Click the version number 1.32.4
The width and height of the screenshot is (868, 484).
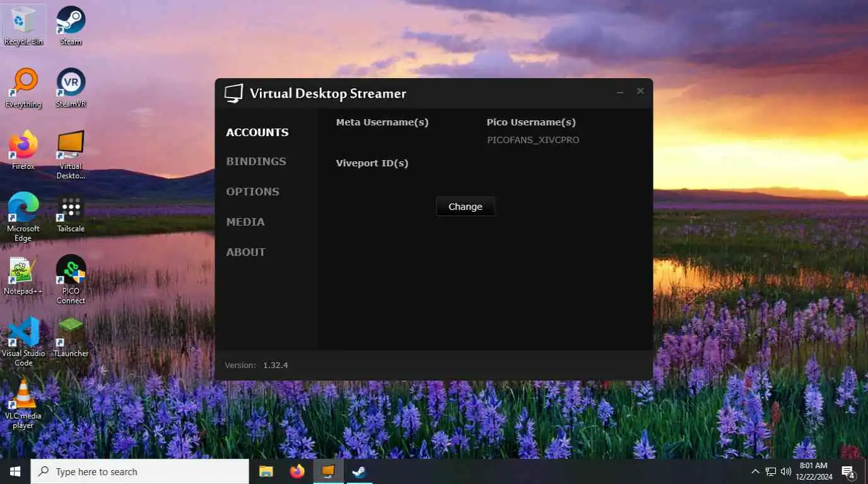click(276, 365)
